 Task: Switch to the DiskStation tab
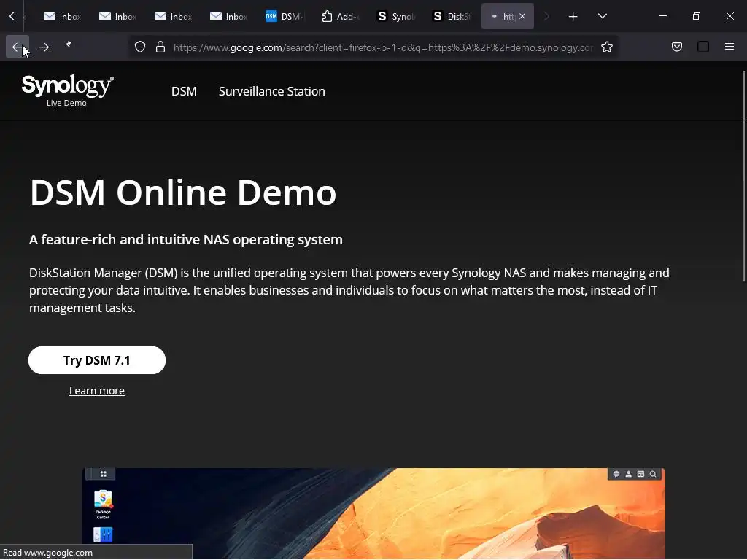pyautogui.click(x=451, y=16)
